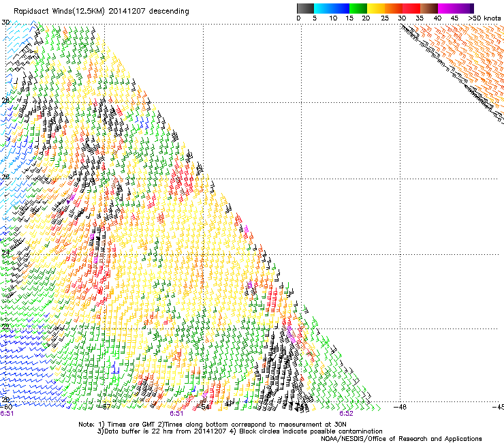The height and width of the screenshot is (443, 504).
Task: Click the 'NOAA/NESDIS/Office of Research and Applications' credit line
Action: pos(401,439)
